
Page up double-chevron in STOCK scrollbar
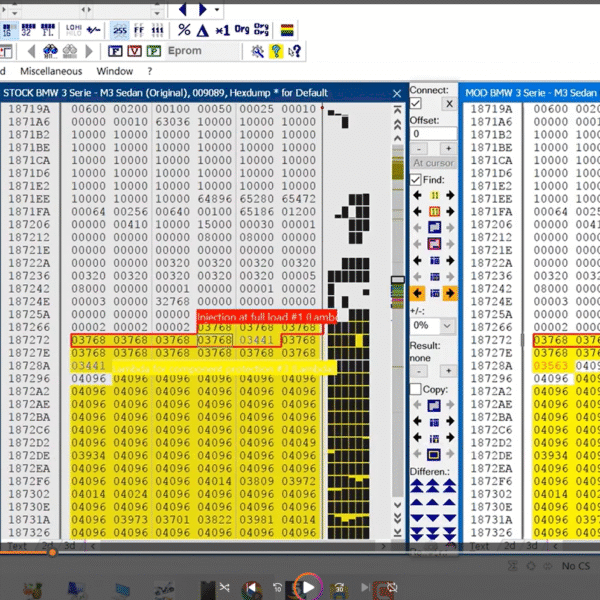click(x=398, y=124)
